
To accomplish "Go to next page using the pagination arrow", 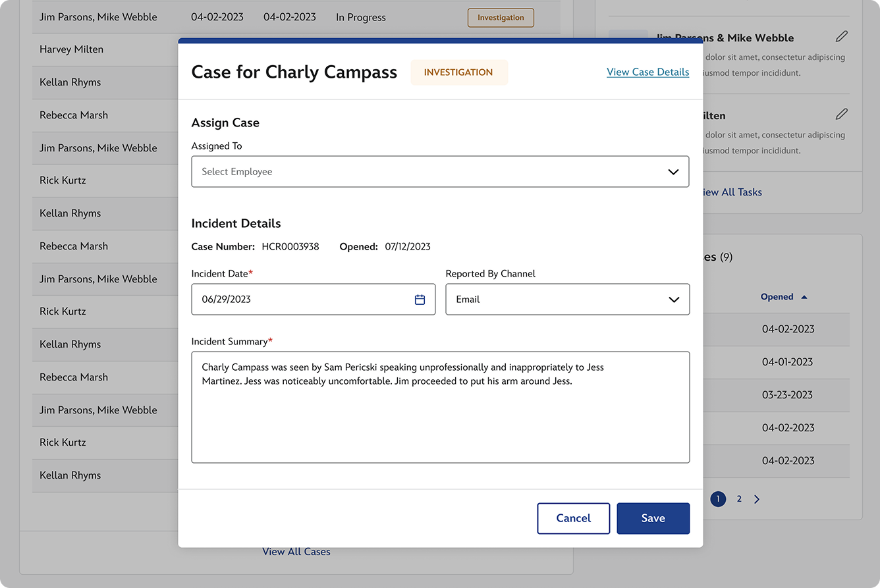I will coord(757,499).
